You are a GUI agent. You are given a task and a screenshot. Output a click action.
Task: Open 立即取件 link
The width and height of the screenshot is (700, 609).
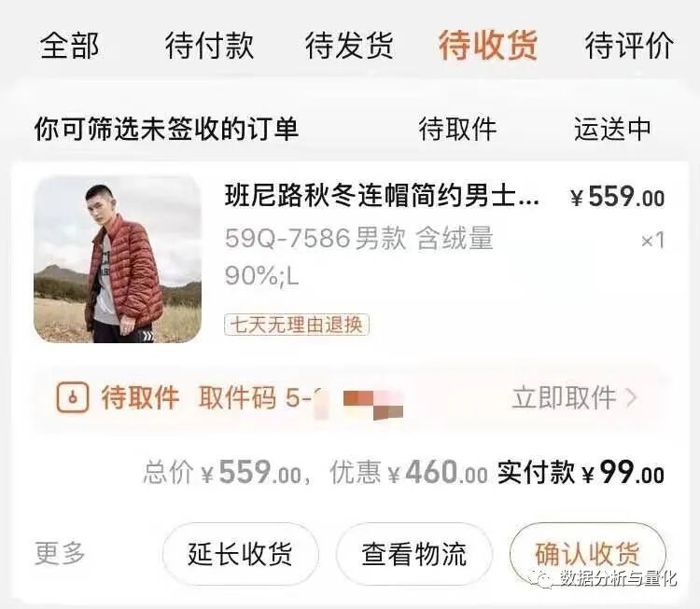[x=565, y=397]
